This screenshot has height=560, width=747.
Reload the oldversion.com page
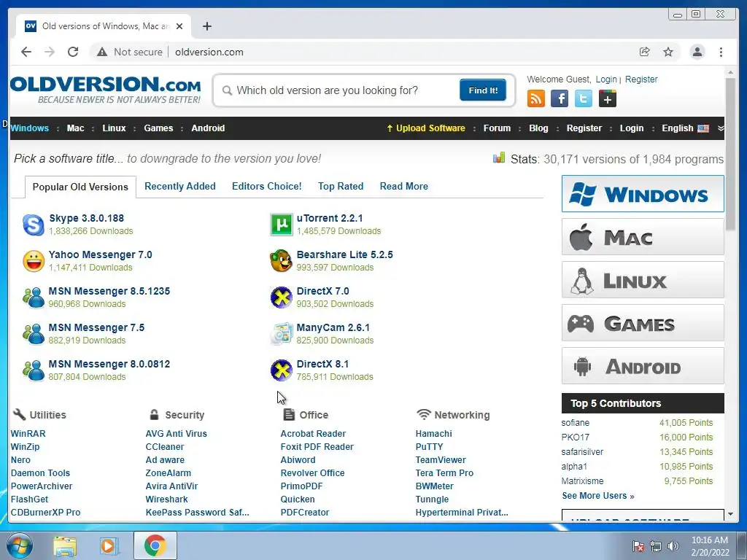[73, 52]
